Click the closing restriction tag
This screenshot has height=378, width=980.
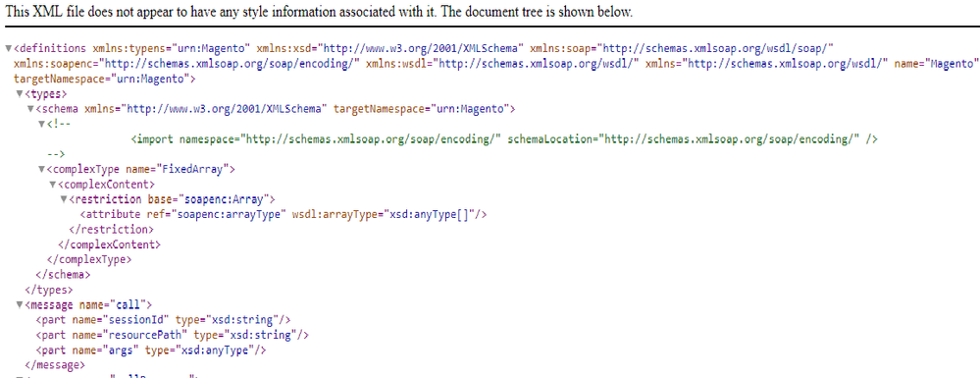pos(111,230)
